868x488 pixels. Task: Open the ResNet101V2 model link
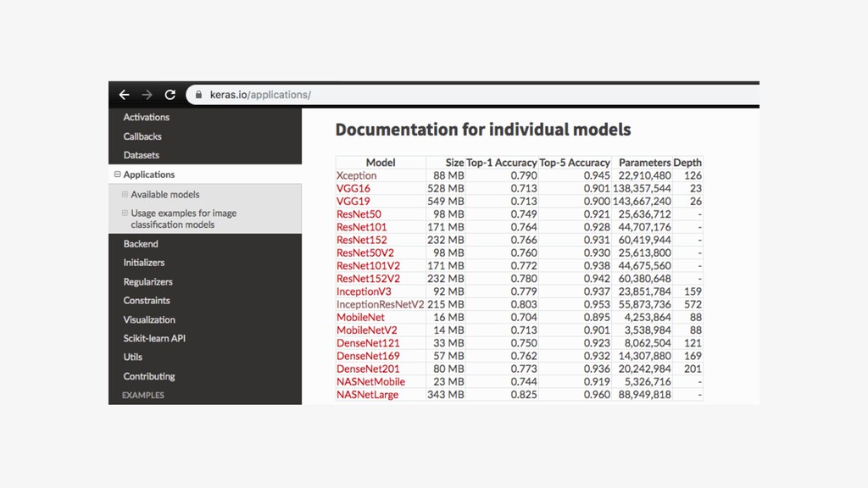tap(368, 265)
